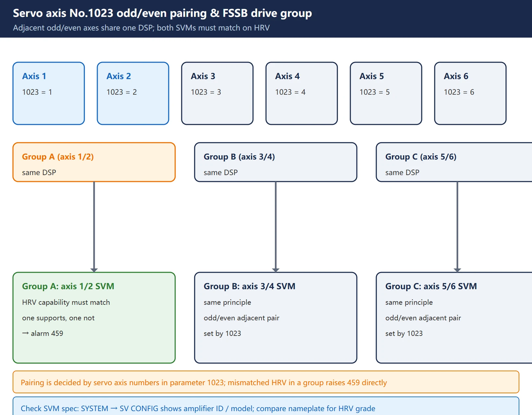Click the '→ alarm 459' line
Viewport: 532px width, 415px height.
[42, 333]
